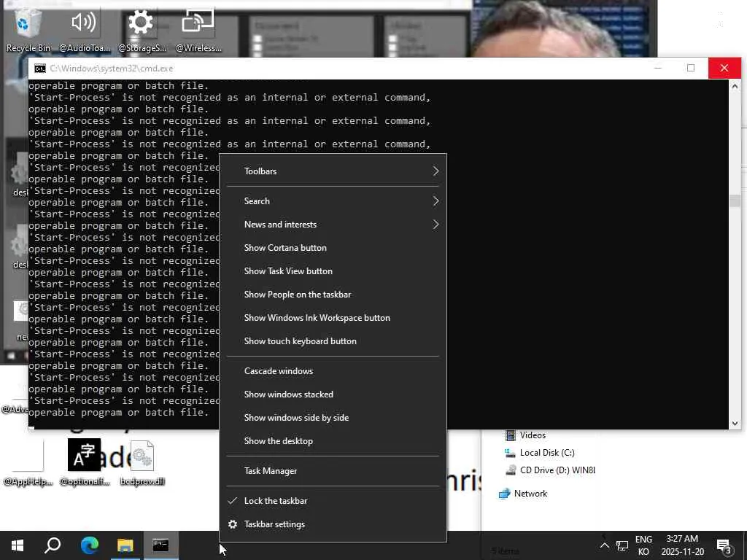Minimize the cmd.exe window

[658, 68]
